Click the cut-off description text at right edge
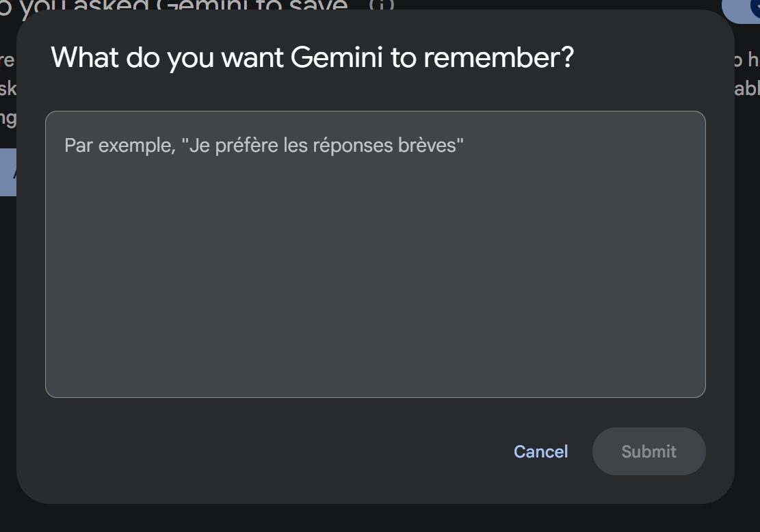 coord(747,75)
